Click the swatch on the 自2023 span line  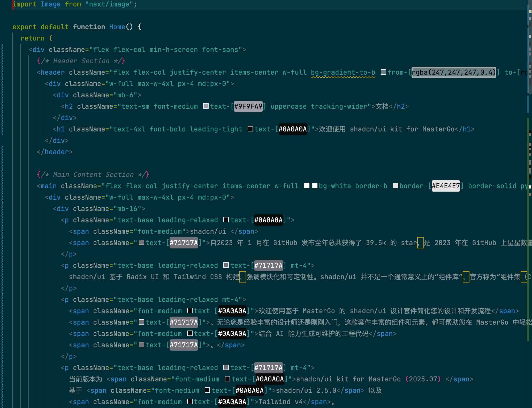(x=141, y=242)
